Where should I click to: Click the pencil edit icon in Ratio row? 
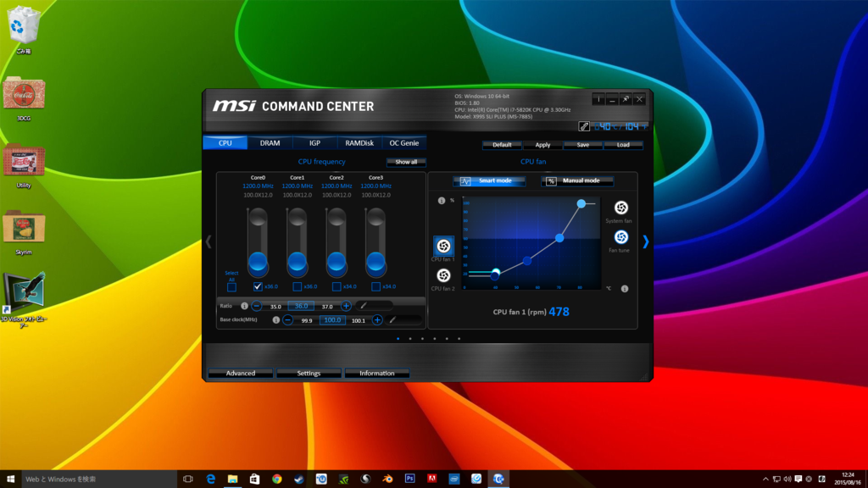[364, 305]
